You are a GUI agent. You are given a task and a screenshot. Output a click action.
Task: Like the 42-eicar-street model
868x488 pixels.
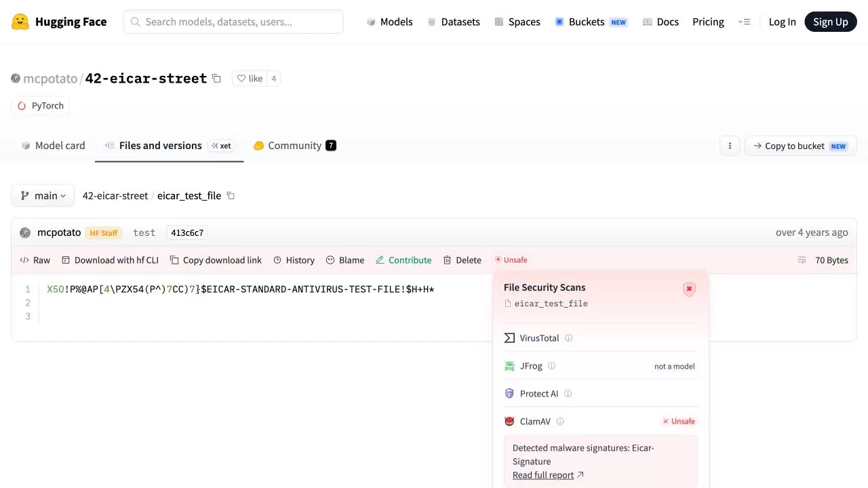tap(249, 79)
